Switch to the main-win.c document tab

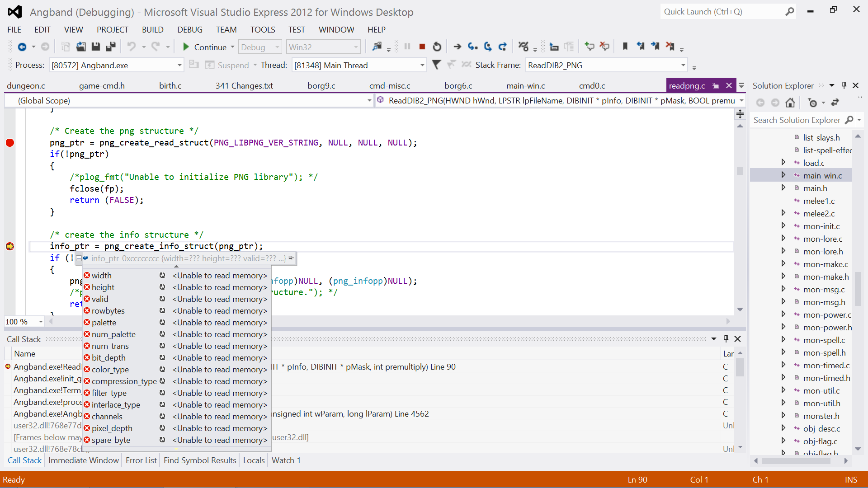pos(525,86)
